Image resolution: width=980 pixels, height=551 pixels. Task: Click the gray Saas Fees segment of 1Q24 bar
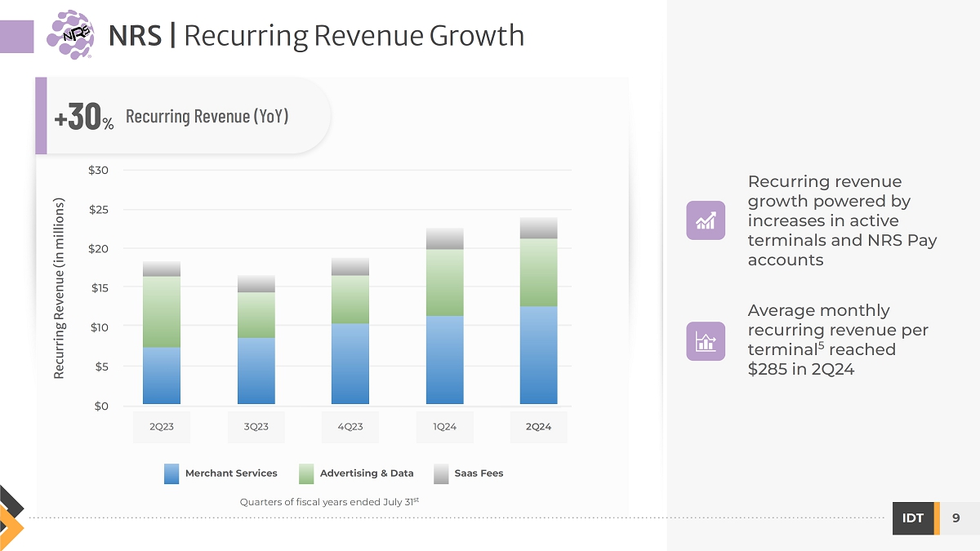pos(444,238)
